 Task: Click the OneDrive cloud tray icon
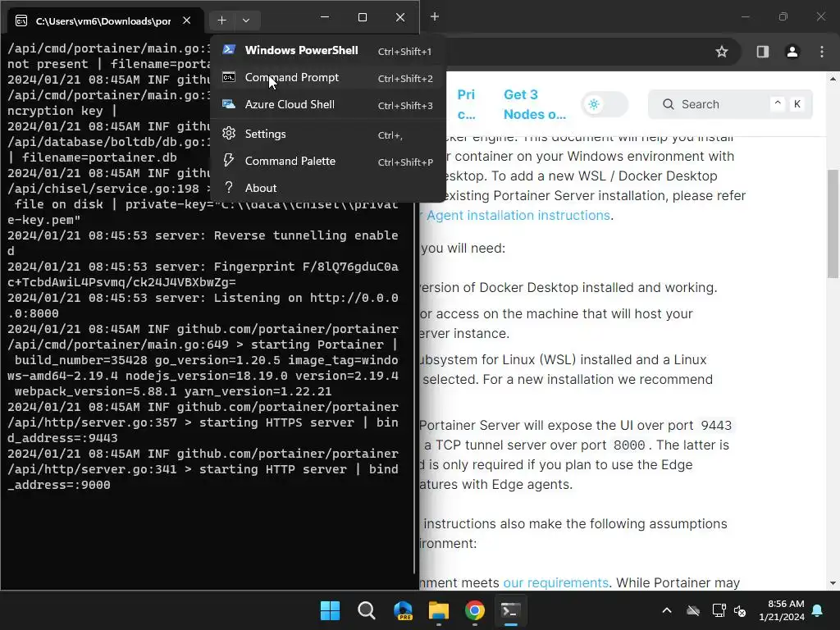tap(693, 610)
